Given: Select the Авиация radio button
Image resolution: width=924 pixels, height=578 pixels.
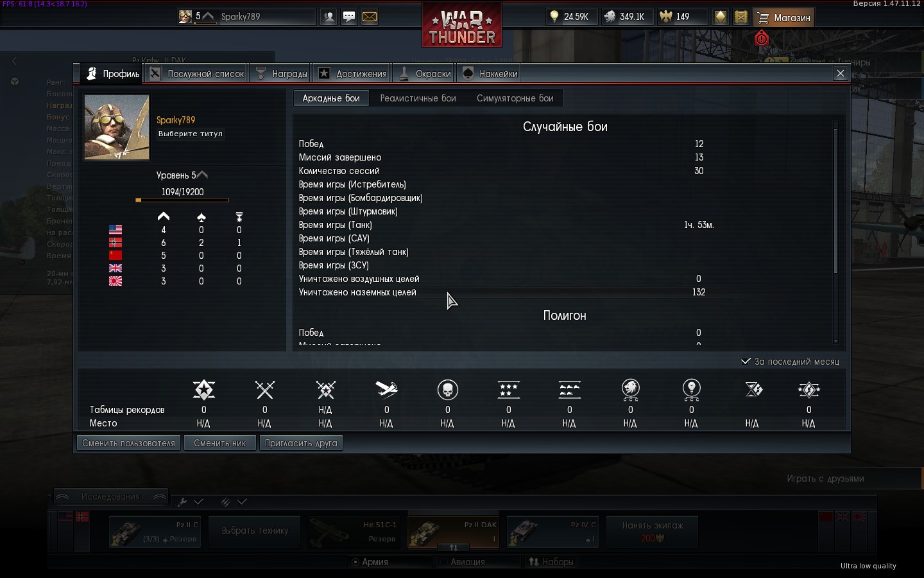Looking at the screenshot, I should (443, 562).
